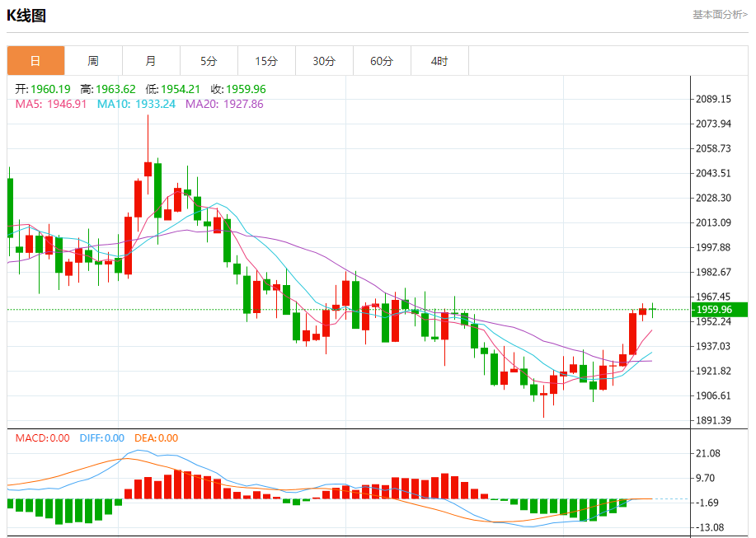The image size is (756, 538).
Task: Click the 1906.61 price axis label
Action: click(x=714, y=395)
